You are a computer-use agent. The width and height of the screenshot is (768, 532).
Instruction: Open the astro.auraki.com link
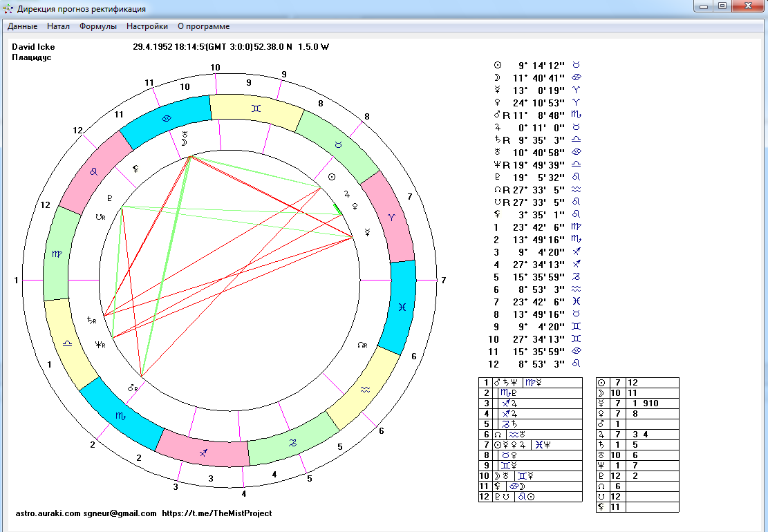pos(48,513)
